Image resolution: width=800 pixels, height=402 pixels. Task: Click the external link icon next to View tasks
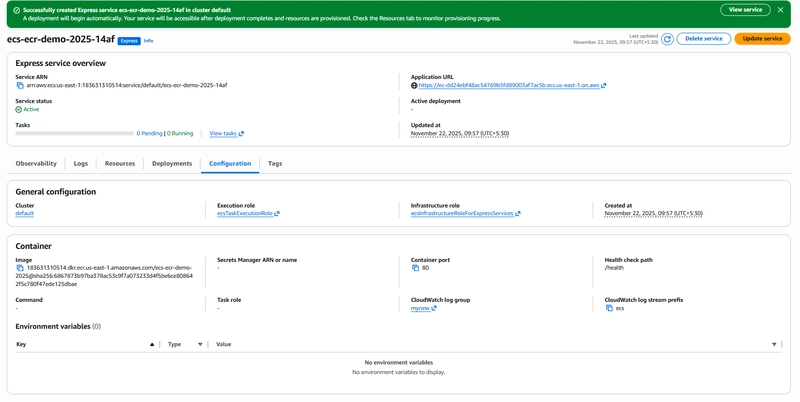tap(242, 133)
